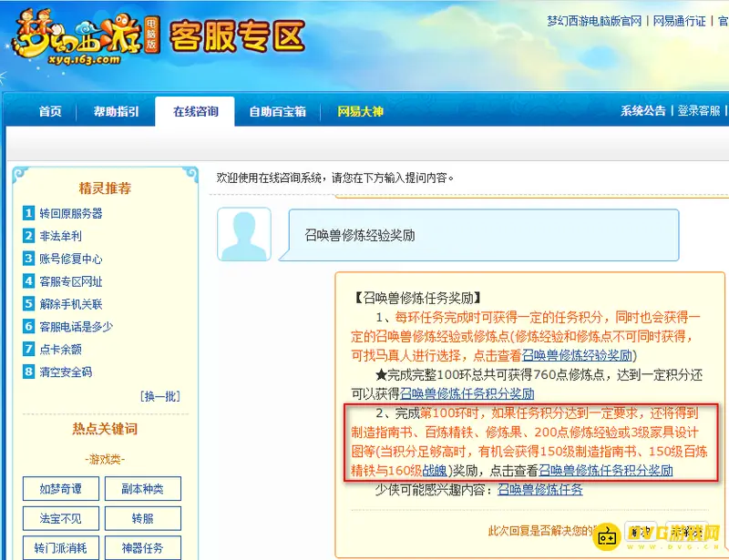729x560 pixels.
Task: Click the 欢迎使用在线咨询系统 welcome text
Action: click(x=334, y=178)
